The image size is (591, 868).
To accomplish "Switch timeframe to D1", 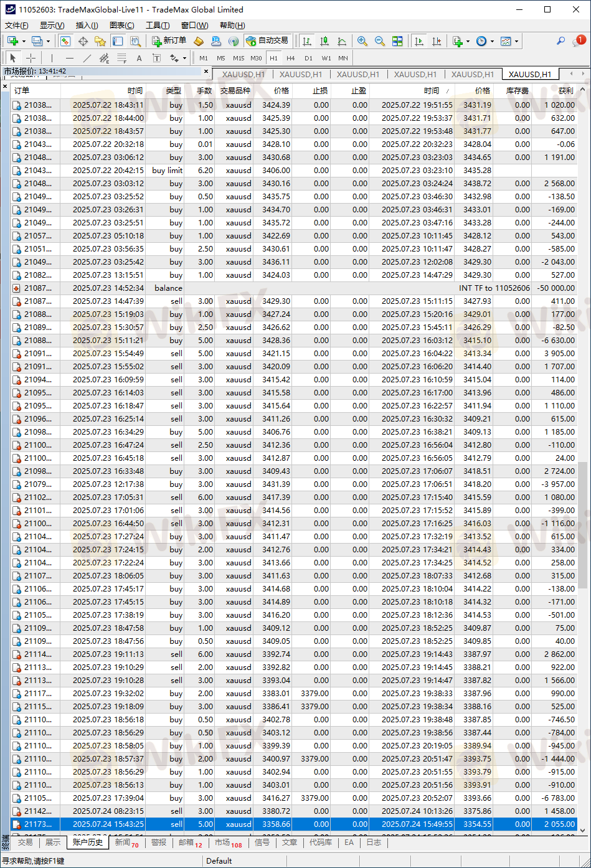I will (x=308, y=58).
